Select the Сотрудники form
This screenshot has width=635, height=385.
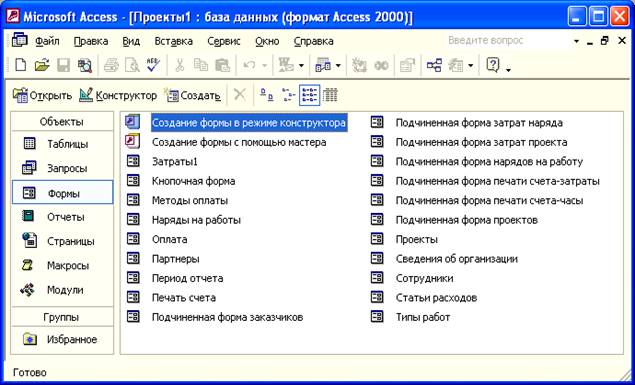click(424, 278)
